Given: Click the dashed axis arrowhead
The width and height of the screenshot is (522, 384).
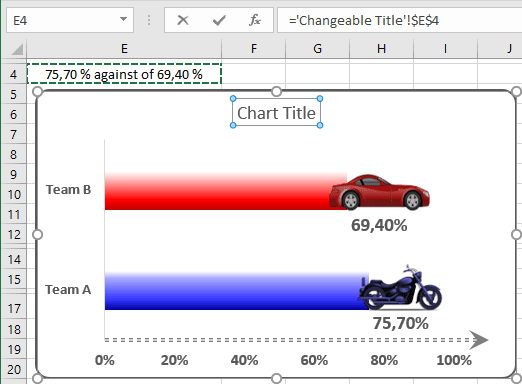Looking at the screenshot, I should 479,340.
